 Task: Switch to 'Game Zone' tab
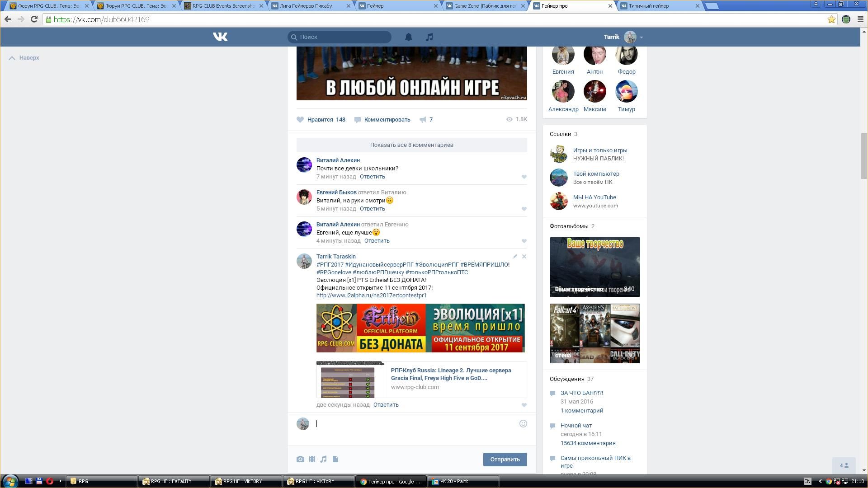[485, 6]
